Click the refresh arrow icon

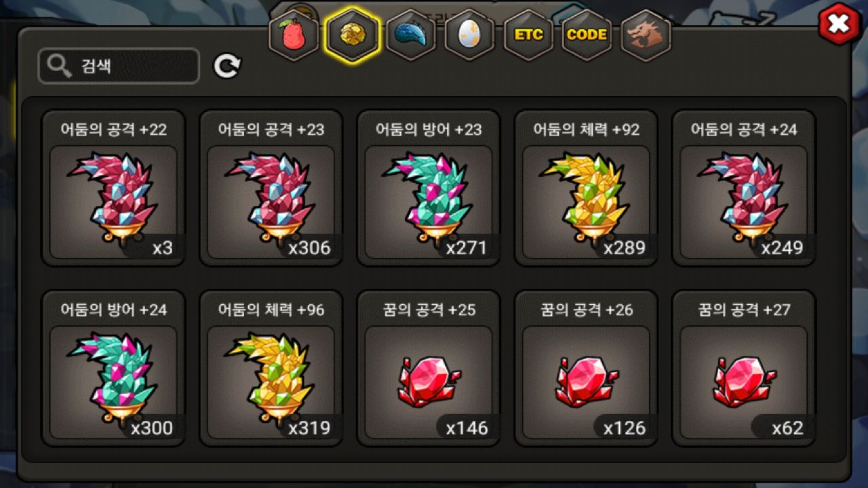pos(227,66)
